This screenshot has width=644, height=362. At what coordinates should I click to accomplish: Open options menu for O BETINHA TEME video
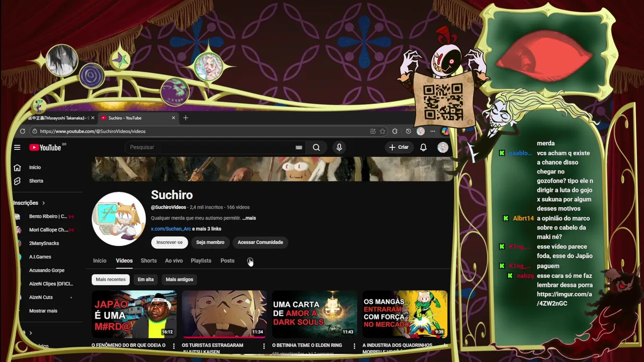(354, 346)
